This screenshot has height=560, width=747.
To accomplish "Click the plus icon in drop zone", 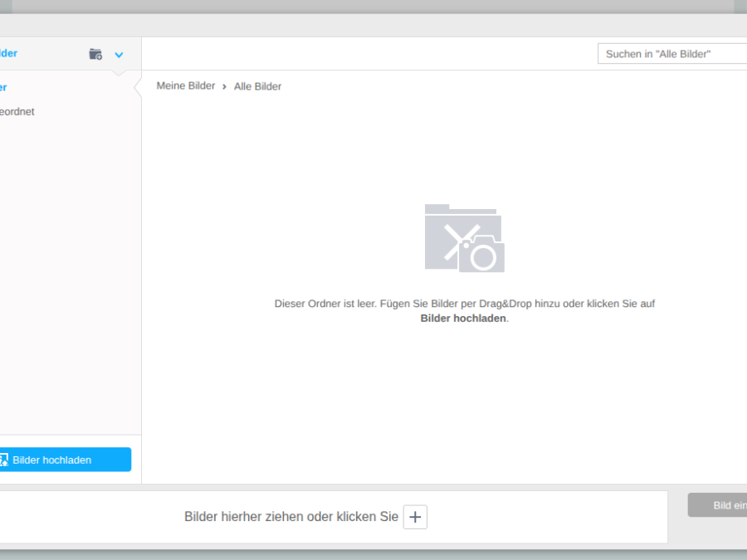I will point(415,517).
